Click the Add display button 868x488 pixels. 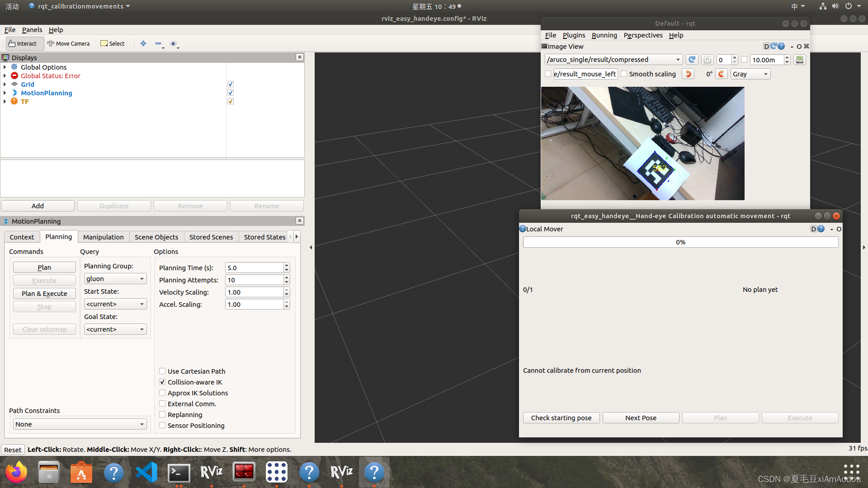pyautogui.click(x=38, y=206)
